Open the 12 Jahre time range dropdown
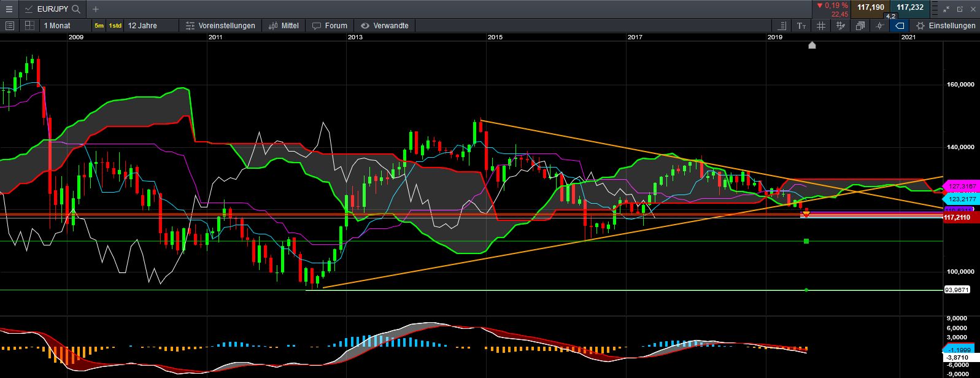The height and width of the screenshot is (378, 980). point(142,26)
